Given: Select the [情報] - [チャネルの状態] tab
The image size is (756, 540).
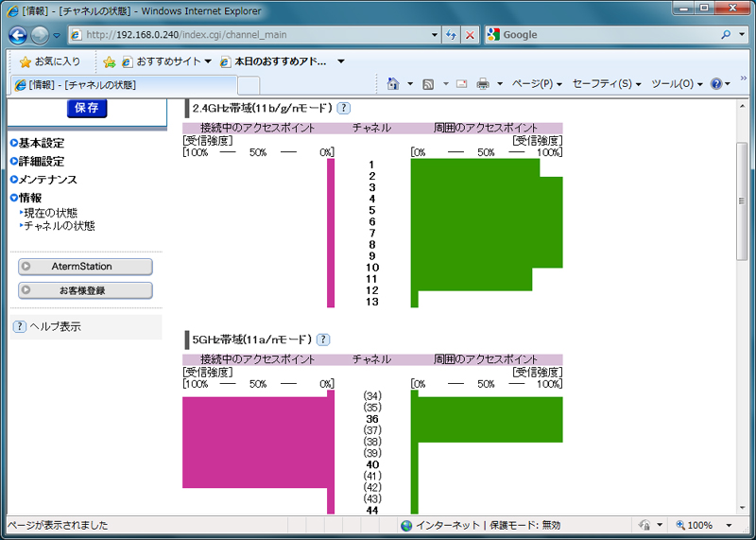Looking at the screenshot, I should [124, 85].
